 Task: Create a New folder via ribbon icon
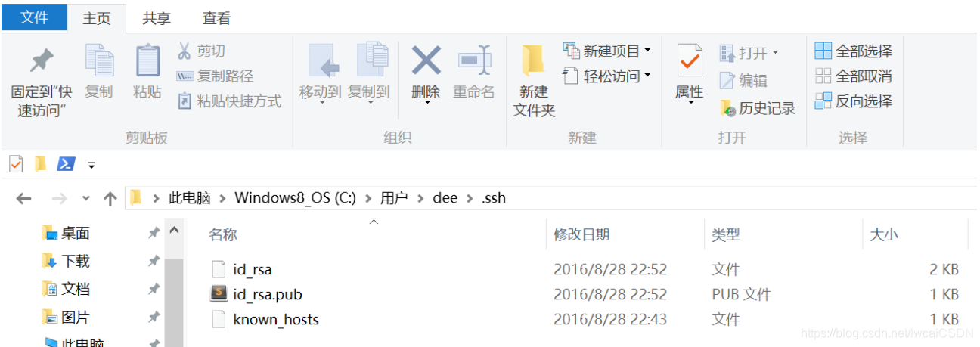click(x=534, y=60)
